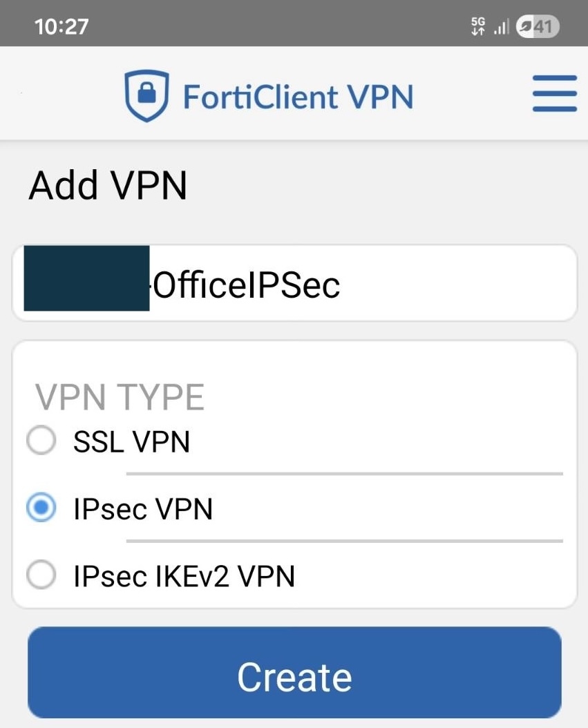Tap the redacted dark block in name field

(x=86, y=278)
